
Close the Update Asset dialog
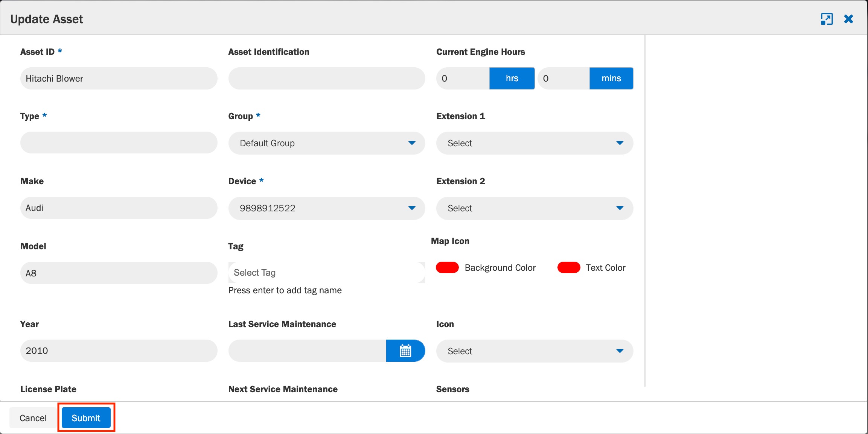(x=848, y=19)
